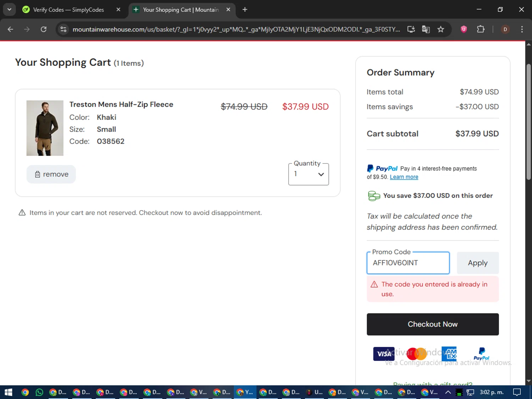Switch to the Verify Codes — SimplyCodes tab

point(68,10)
